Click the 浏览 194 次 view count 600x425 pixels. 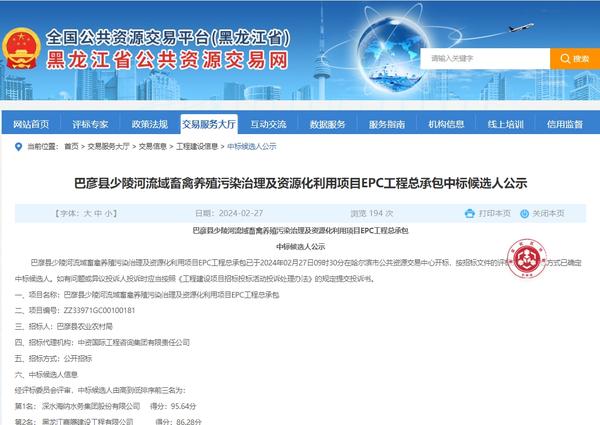tap(372, 213)
